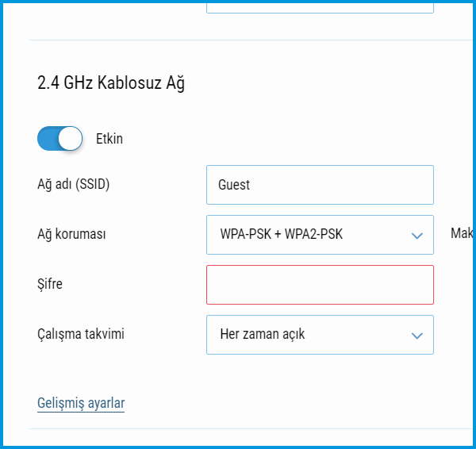
Task: Open the Gelişmiş ayarlar link
Action: 81,403
